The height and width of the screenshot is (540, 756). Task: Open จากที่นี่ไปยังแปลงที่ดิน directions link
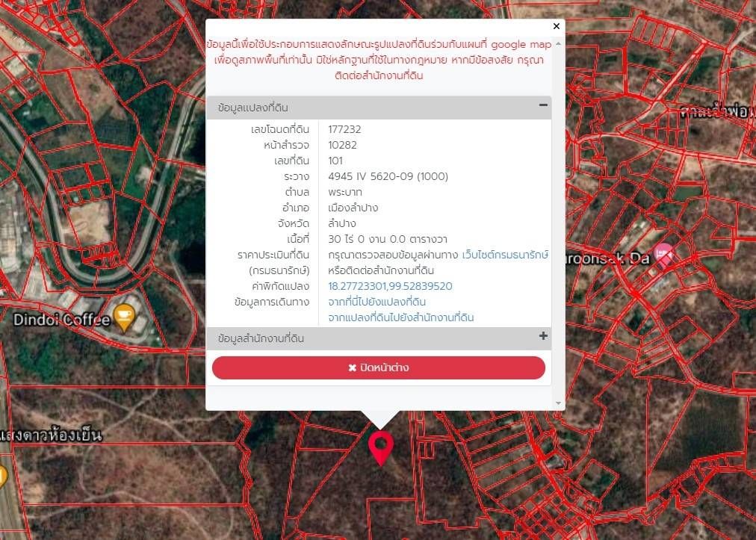(x=377, y=302)
